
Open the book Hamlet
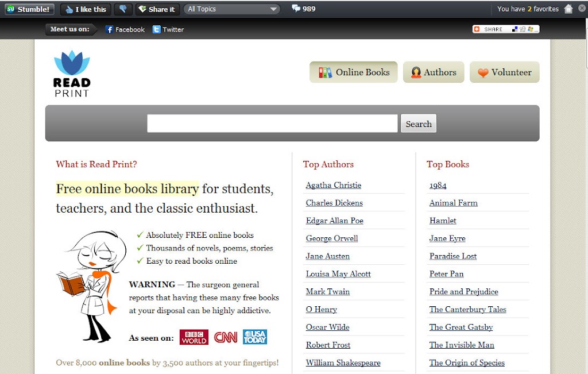[x=443, y=221]
